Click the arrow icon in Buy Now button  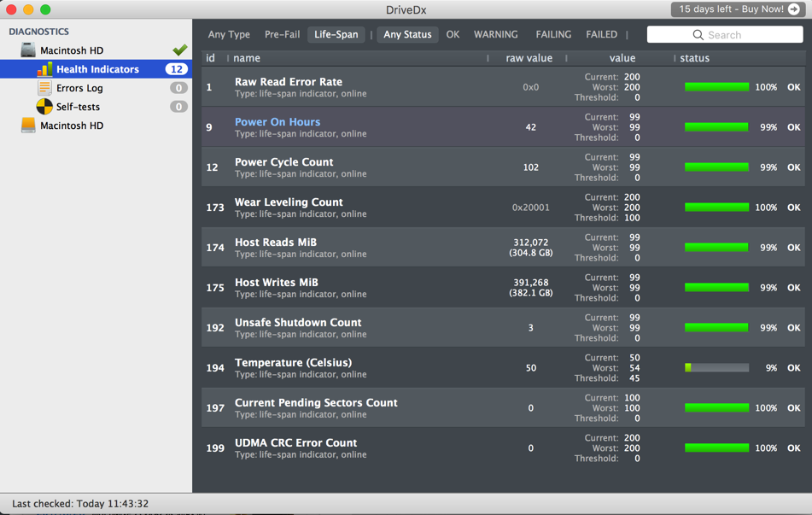[x=793, y=9]
